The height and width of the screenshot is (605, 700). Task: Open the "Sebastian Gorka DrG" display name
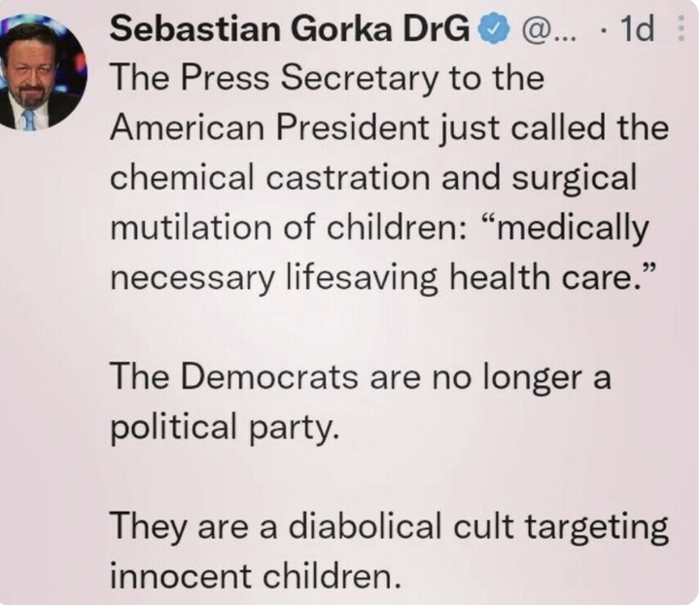point(290,29)
